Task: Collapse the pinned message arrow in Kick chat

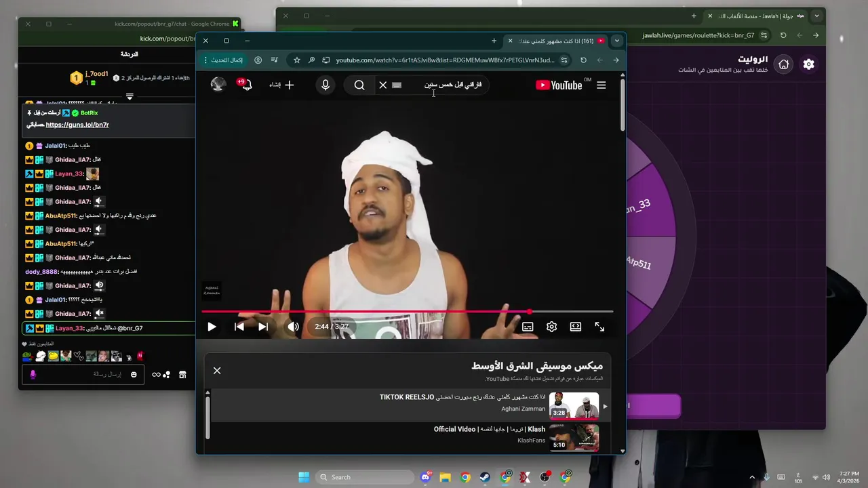Action: pos(130,96)
